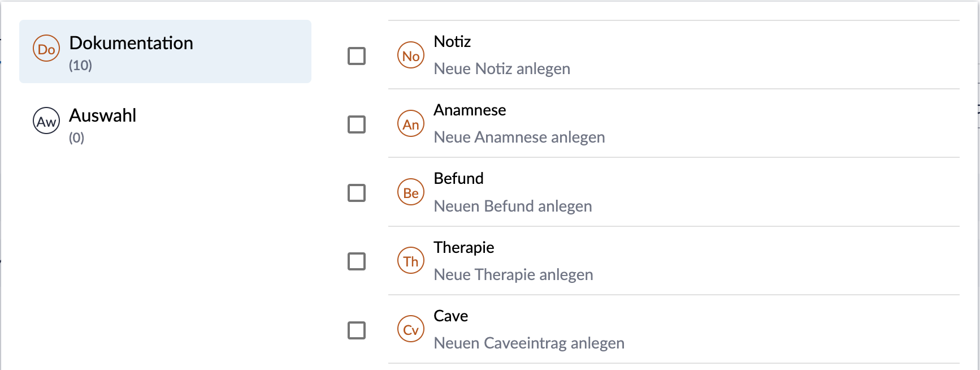Click the orange 'Do' Dokumentation icon

(46, 49)
